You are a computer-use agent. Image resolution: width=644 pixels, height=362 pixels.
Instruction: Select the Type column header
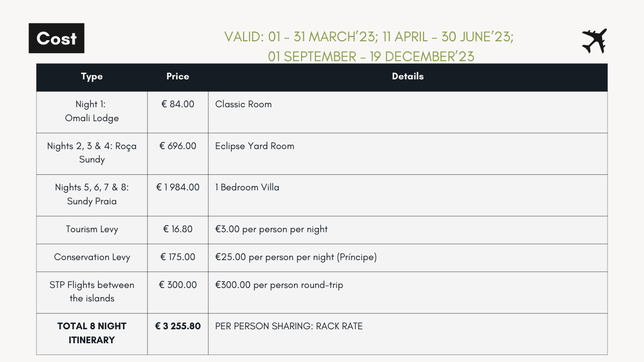tap(92, 77)
